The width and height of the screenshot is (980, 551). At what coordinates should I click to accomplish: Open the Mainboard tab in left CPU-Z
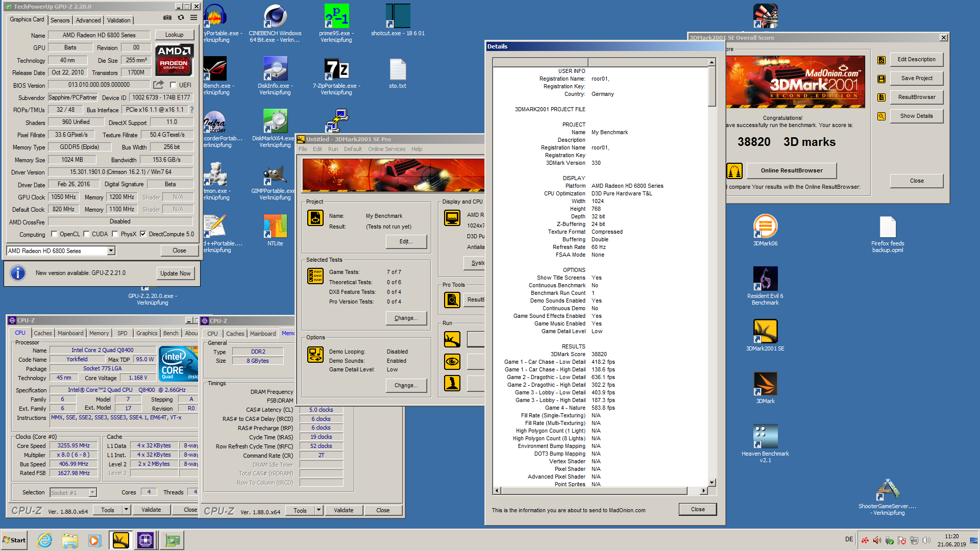point(70,333)
